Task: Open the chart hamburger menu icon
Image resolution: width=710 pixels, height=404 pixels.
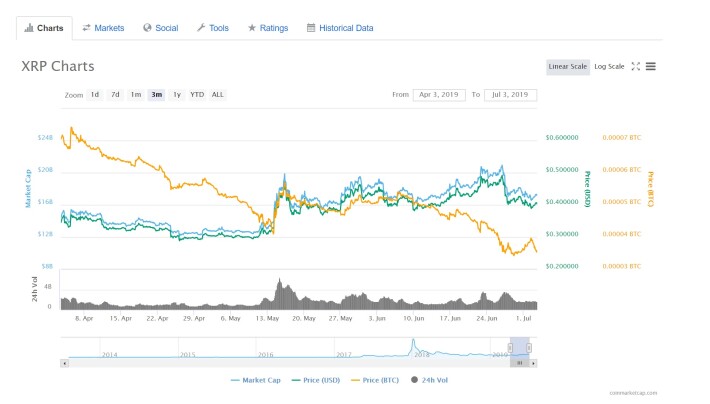Action: (x=651, y=67)
